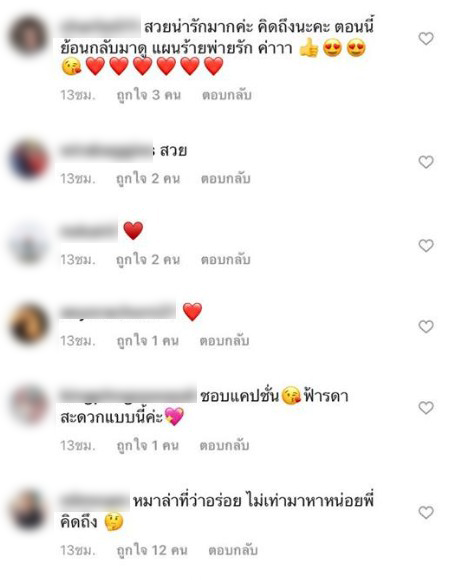The width and height of the screenshot is (457, 580).
Task: Click ตอบกลับ under the สวย comment
Action: click(x=225, y=179)
